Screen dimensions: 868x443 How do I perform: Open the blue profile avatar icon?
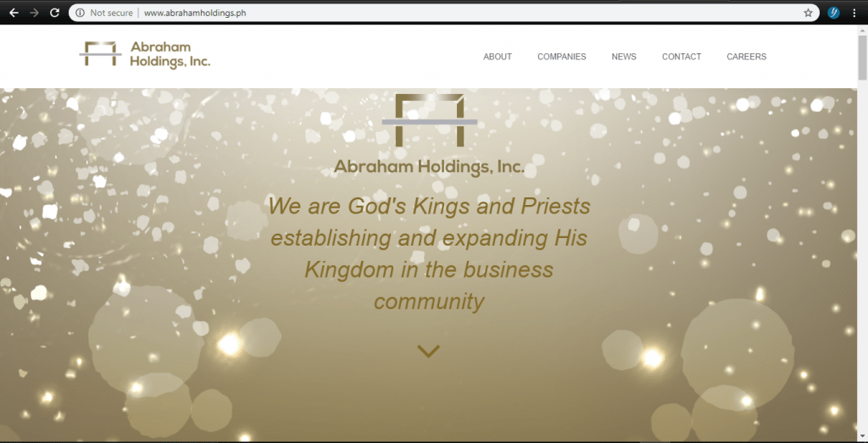(x=834, y=13)
